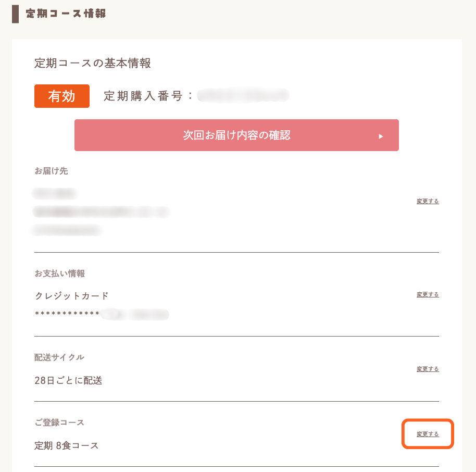Select the お届け先 section label
The height and width of the screenshot is (472, 476).
coord(51,171)
